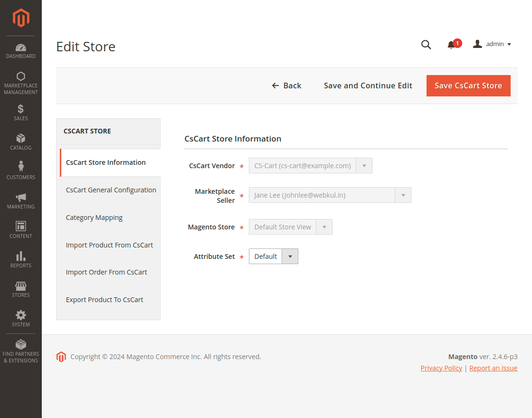Open the Dashboard sidebar icon

tap(21, 47)
